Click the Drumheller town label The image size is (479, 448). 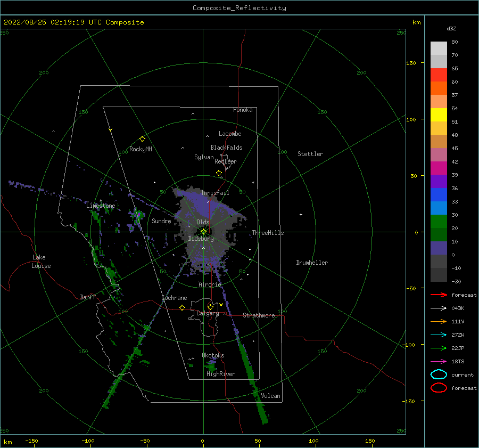(312, 263)
